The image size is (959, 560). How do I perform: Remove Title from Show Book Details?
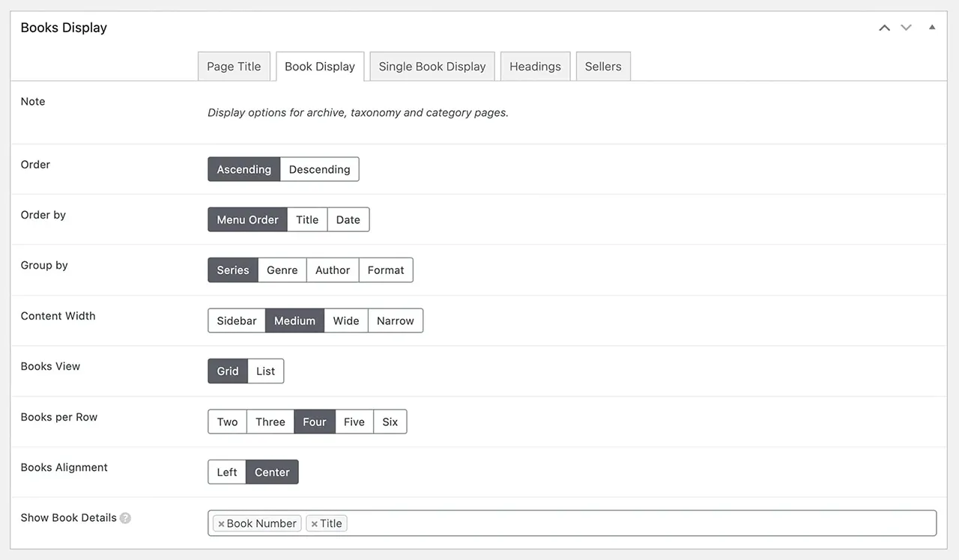(x=316, y=523)
